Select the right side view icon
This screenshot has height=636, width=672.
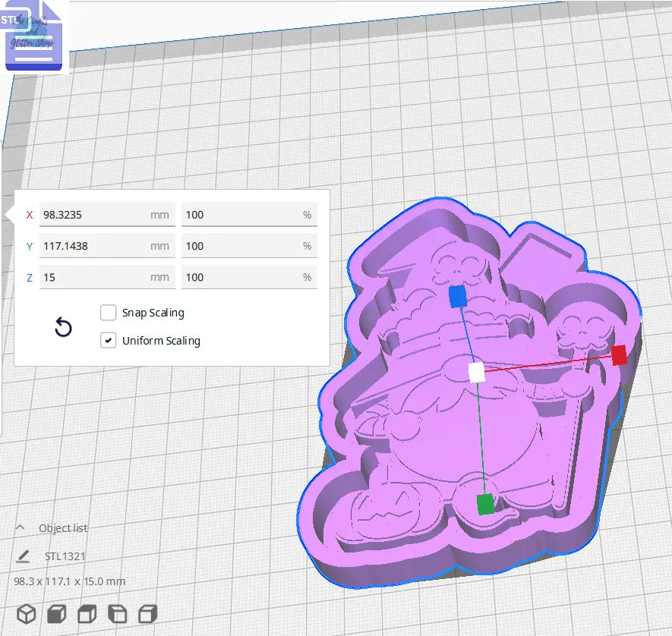pyautogui.click(x=148, y=614)
